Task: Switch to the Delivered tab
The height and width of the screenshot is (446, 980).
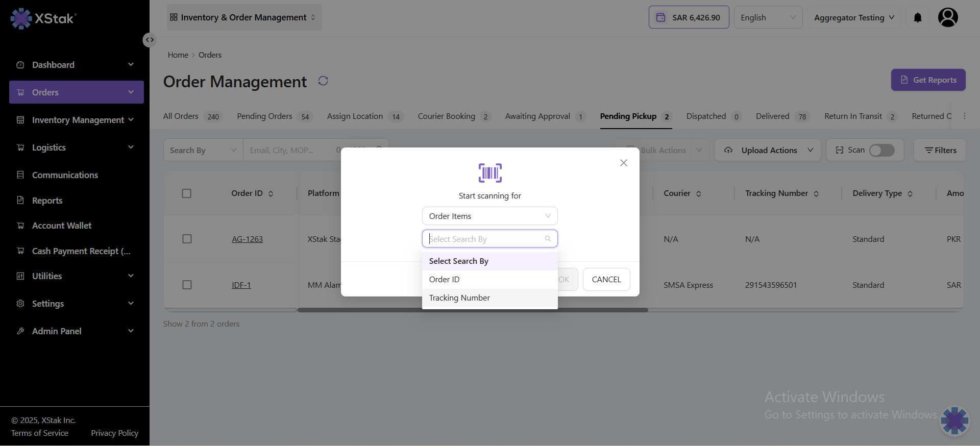Action: 772,116
